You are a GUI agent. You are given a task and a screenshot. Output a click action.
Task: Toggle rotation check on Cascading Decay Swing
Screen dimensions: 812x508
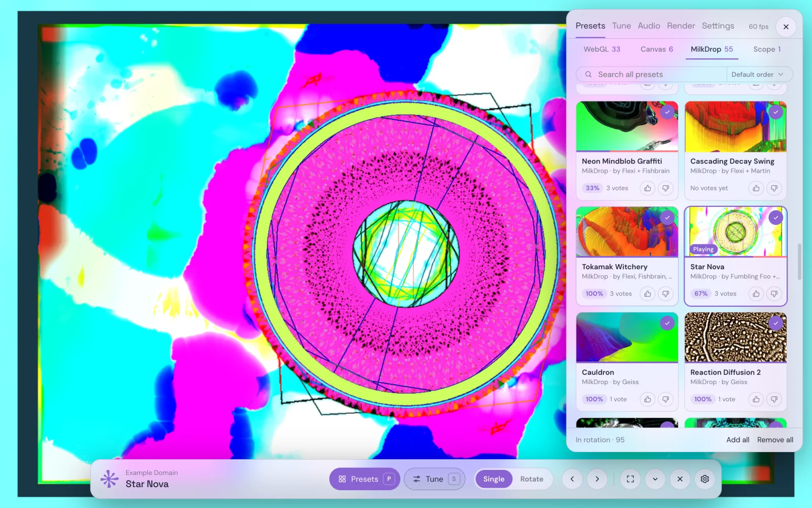click(776, 112)
